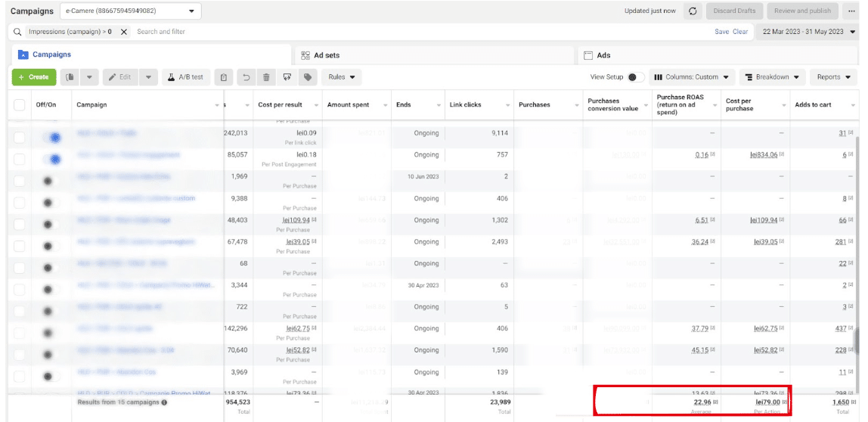This screenshot has height=422, width=868.
Task: Click the Clear filter link
Action: tap(740, 32)
